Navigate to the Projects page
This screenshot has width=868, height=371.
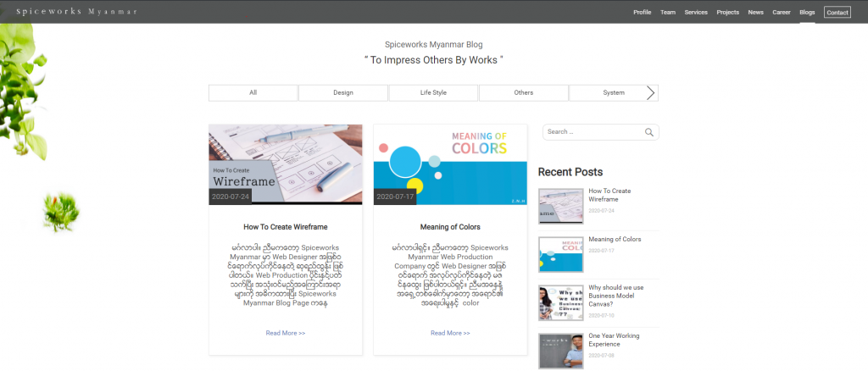click(x=727, y=13)
